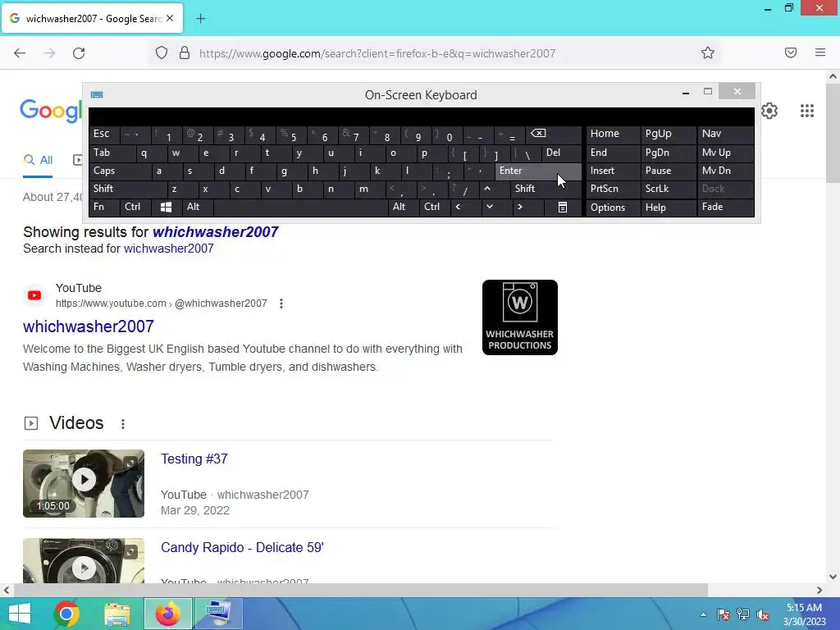This screenshot has height=630, width=840.
Task: Open the Windows Start button
Action: pos(20,614)
